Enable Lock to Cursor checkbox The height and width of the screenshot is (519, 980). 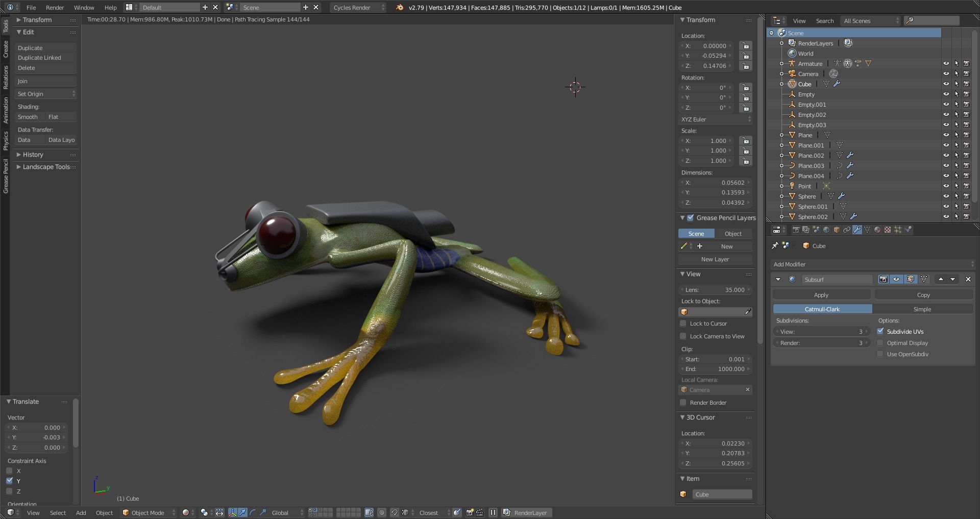point(683,324)
